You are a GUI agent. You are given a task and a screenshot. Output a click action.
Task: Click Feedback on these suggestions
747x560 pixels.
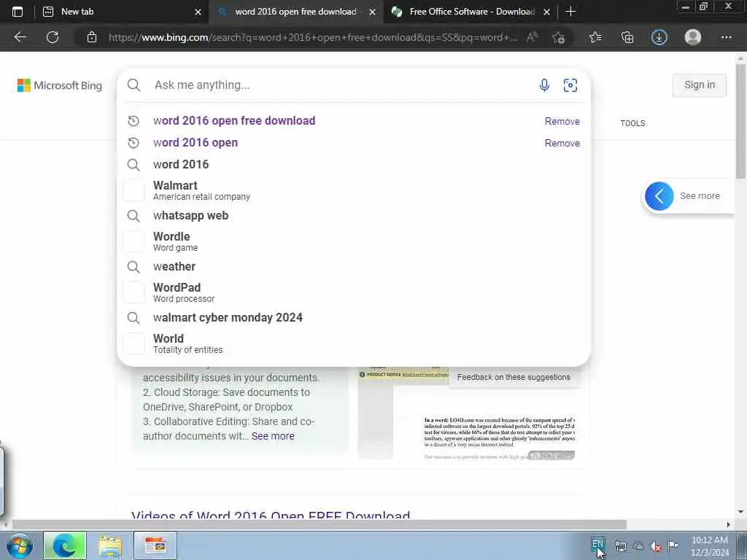514,377
